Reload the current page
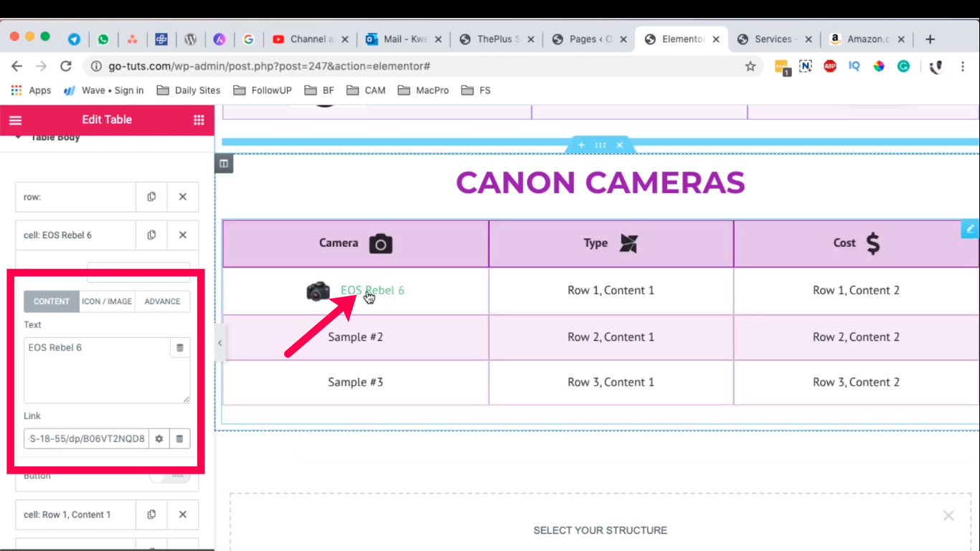Screen dimensions: 980x551 tap(66, 66)
